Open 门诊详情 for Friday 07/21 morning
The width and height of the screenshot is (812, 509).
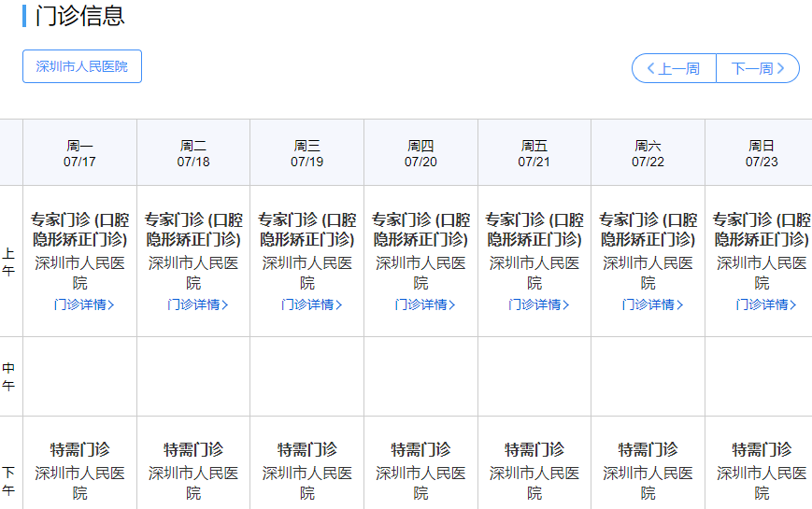tap(538, 304)
